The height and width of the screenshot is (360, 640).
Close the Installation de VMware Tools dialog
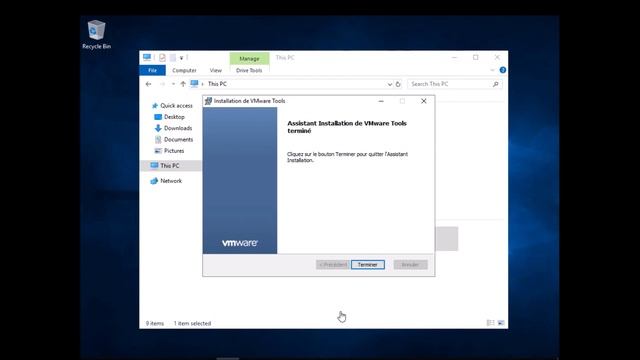pyautogui.click(x=424, y=101)
